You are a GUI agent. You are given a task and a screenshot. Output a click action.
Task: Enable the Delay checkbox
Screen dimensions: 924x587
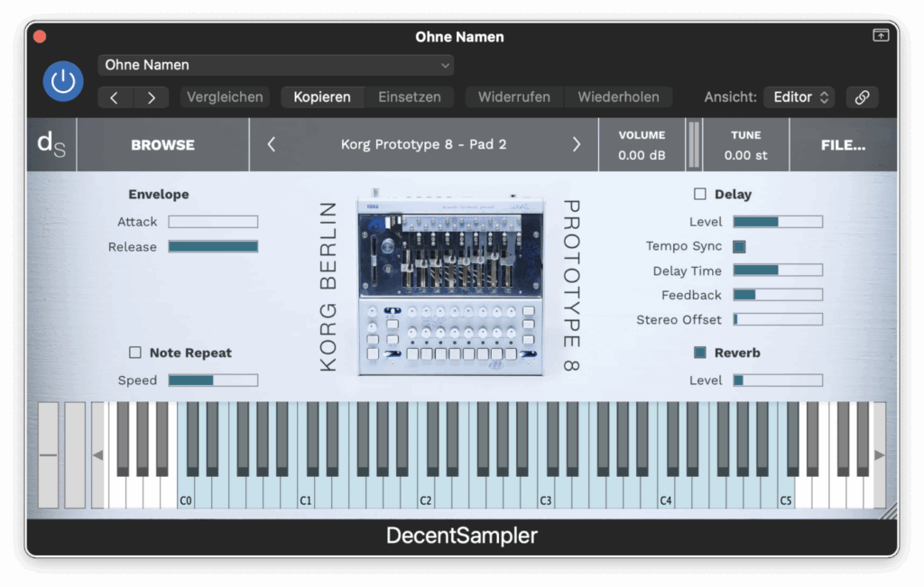[x=700, y=194]
